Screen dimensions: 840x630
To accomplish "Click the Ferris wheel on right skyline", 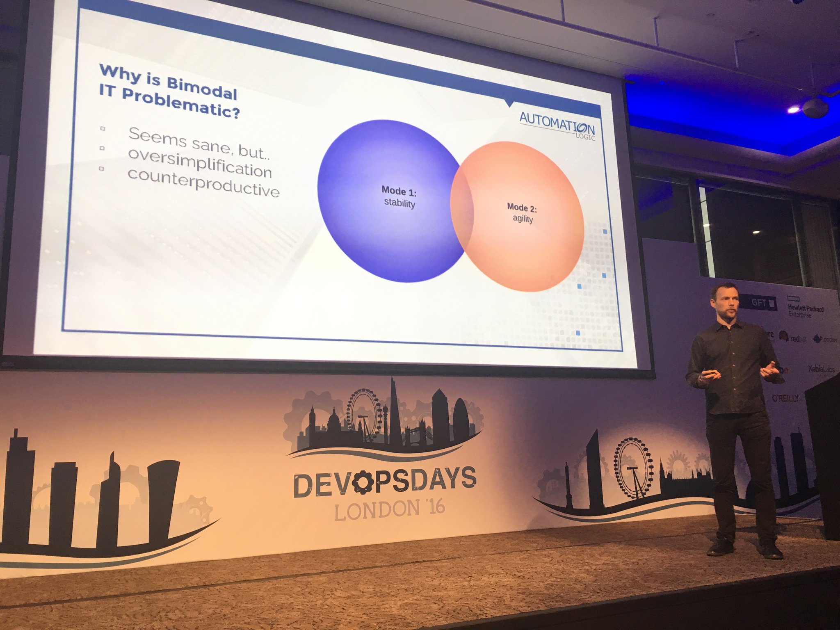I will [633, 468].
